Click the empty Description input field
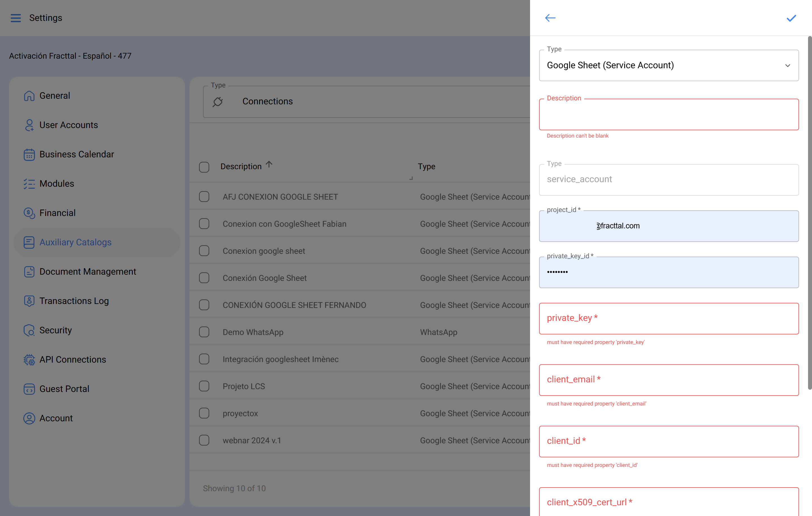The width and height of the screenshot is (812, 516). (669, 115)
